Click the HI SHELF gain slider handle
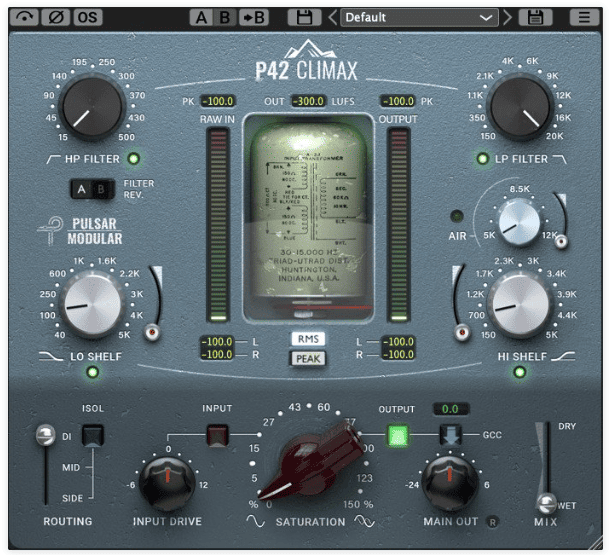Image resolution: width=612 pixels, height=555 pixels. 462,332
